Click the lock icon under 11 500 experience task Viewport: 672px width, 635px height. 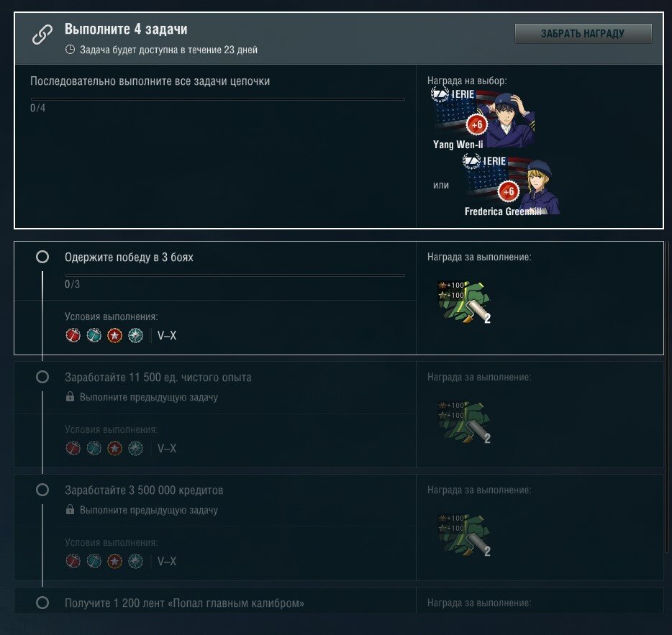[x=70, y=397]
